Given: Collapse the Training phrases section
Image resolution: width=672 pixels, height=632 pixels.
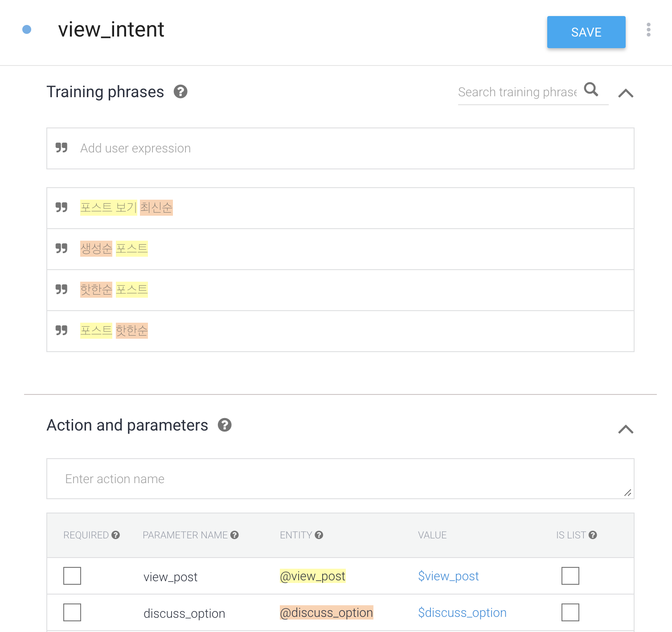Looking at the screenshot, I should 626,93.
